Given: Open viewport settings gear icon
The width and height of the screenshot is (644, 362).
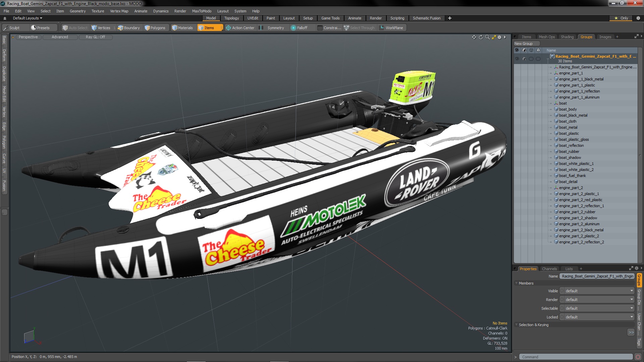Looking at the screenshot, I should click(x=499, y=37).
